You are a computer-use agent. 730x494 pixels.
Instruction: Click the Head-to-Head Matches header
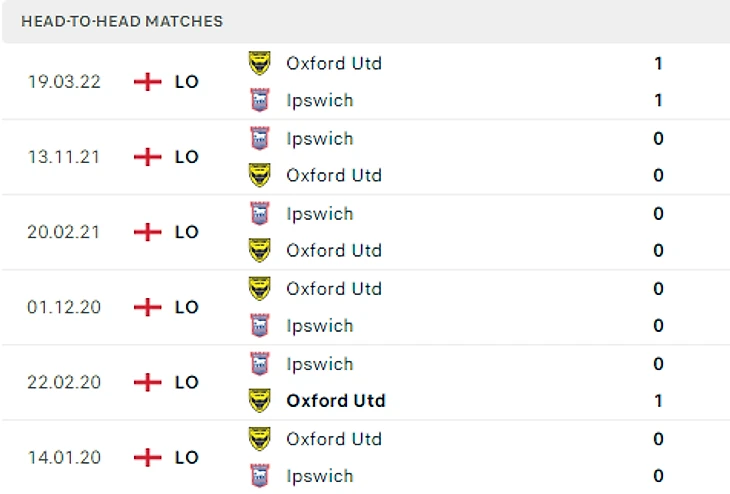click(122, 21)
